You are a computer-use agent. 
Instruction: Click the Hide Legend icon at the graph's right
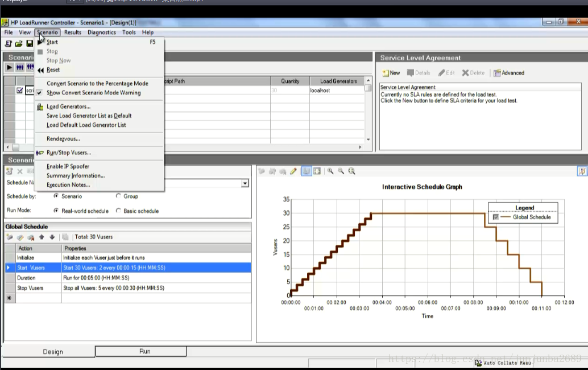pos(582,171)
